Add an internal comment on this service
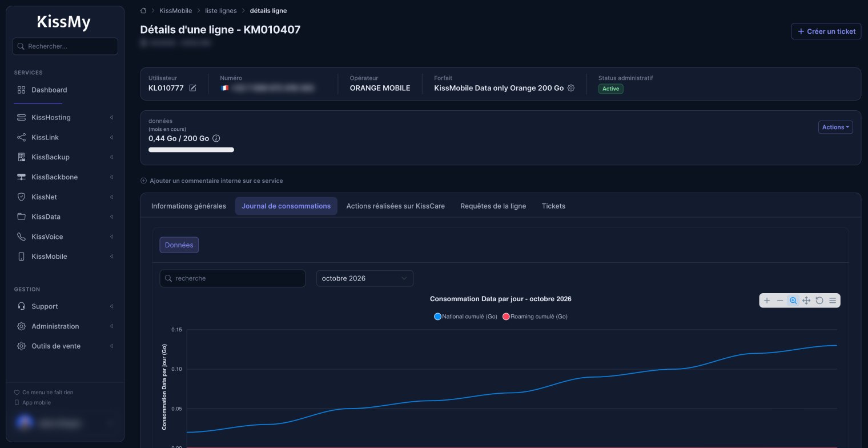Screen dimensions: 868x448 212,181
